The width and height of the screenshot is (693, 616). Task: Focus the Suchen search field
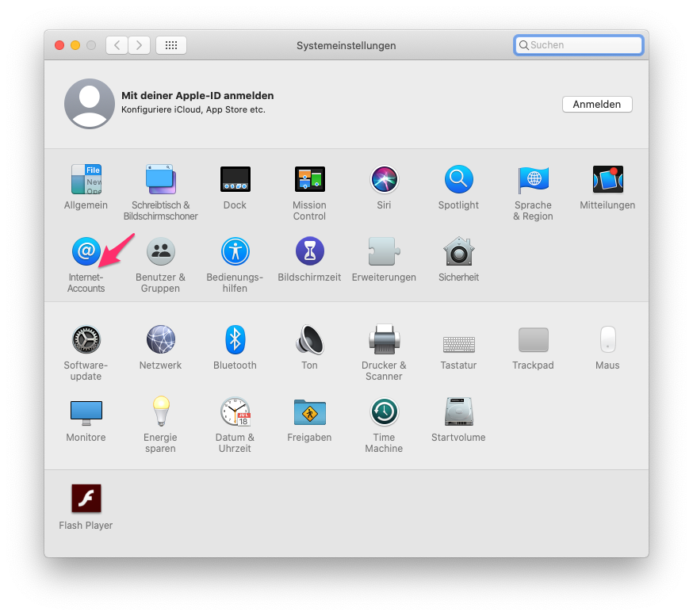tap(578, 45)
